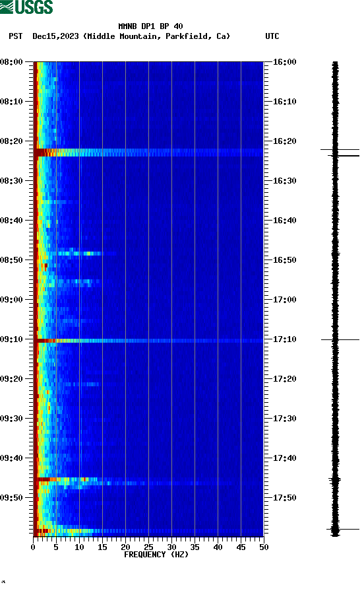This screenshot has width=364, height=589.
Task: Click the 15 Hz frequency tick label
Action: pyautogui.click(x=102, y=547)
